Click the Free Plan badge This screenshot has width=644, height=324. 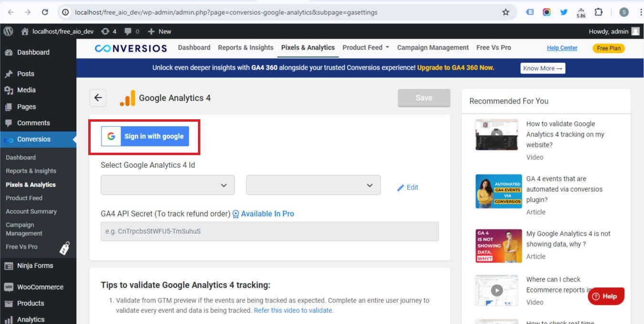point(609,48)
